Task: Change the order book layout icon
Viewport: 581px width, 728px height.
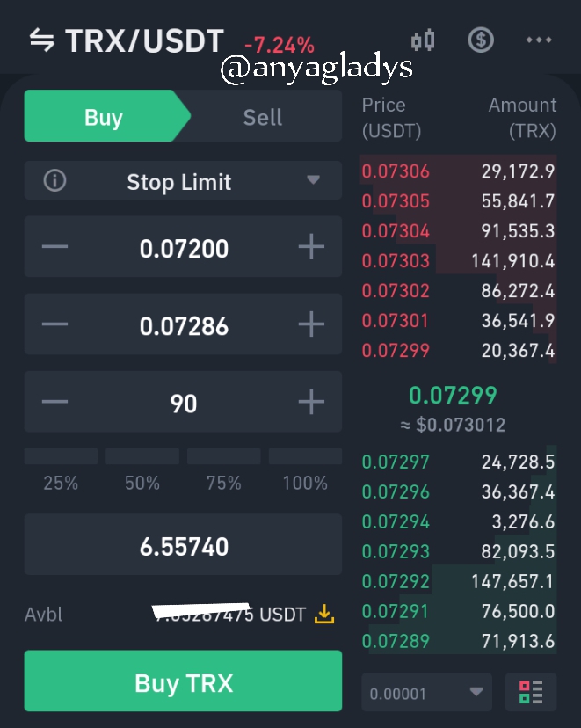Action: [x=531, y=692]
